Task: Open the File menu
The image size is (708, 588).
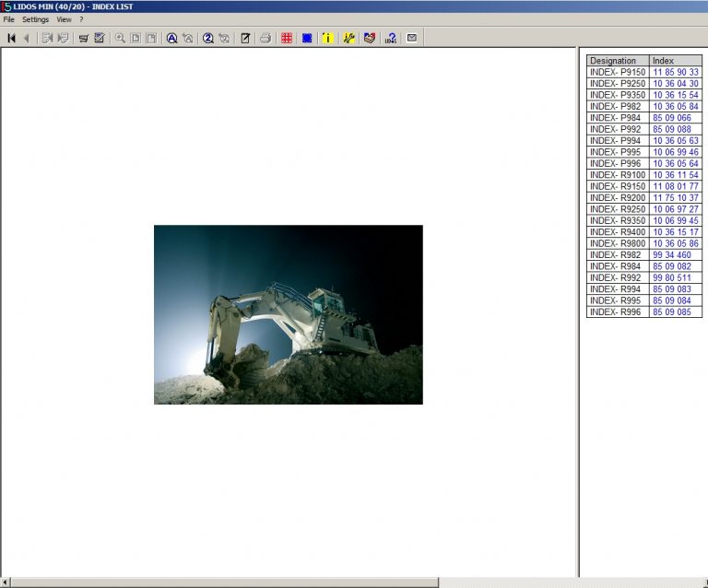Action: pos(8,19)
